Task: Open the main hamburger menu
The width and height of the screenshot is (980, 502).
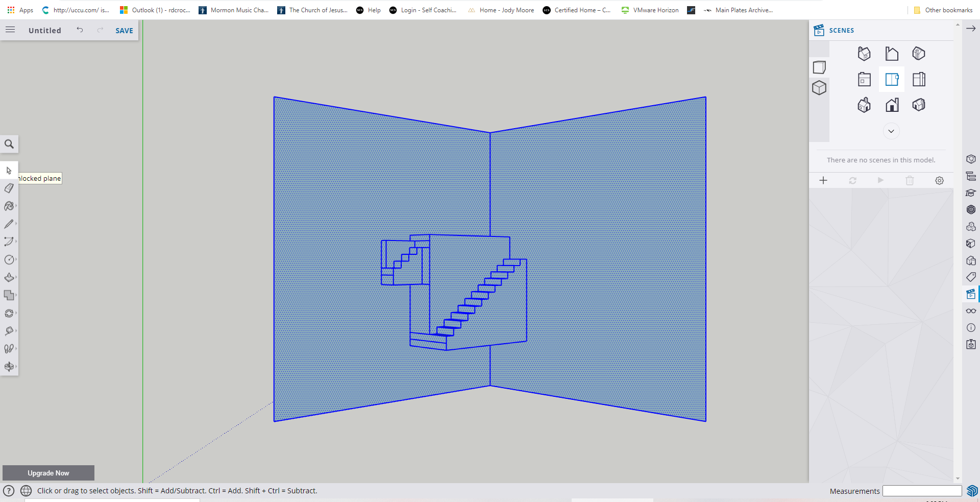Action: point(10,29)
